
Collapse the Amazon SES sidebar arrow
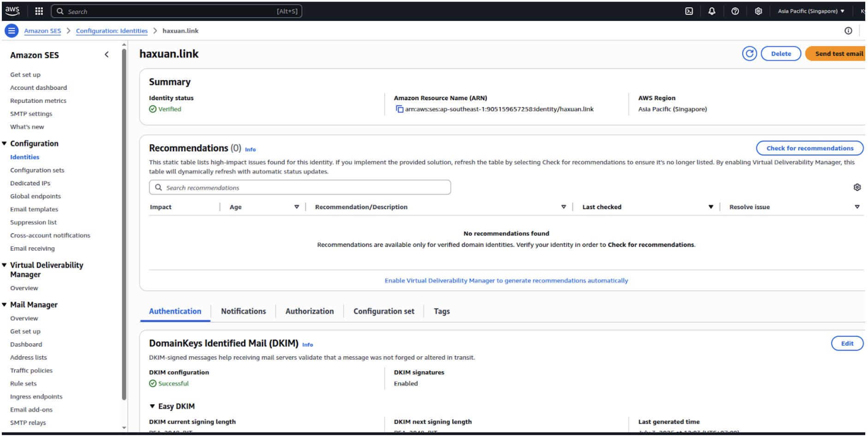tap(107, 54)
